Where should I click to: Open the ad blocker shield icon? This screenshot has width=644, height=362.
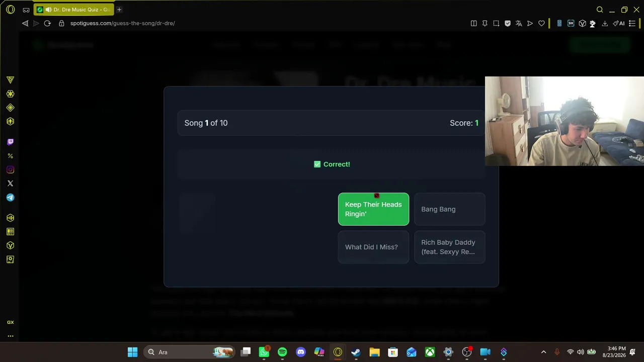coord(508,23)
